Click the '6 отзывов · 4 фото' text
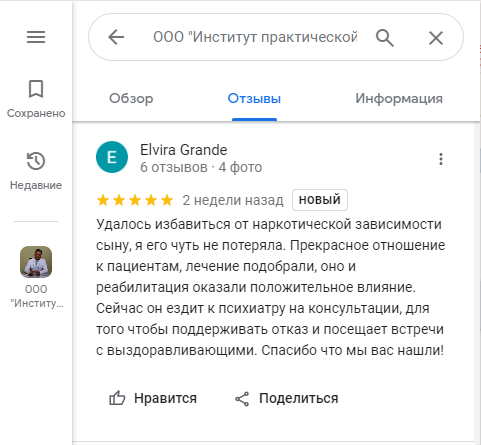 point(201,167)
